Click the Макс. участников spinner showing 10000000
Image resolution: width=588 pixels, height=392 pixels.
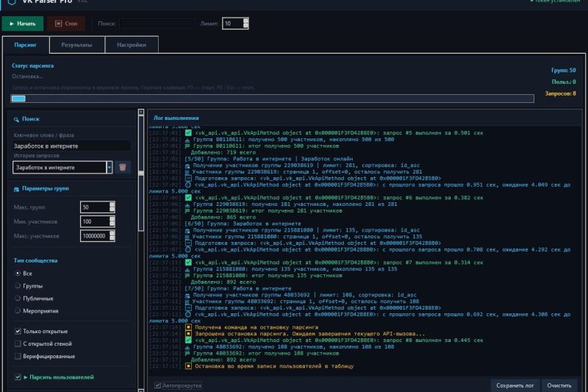coord(97,235)
